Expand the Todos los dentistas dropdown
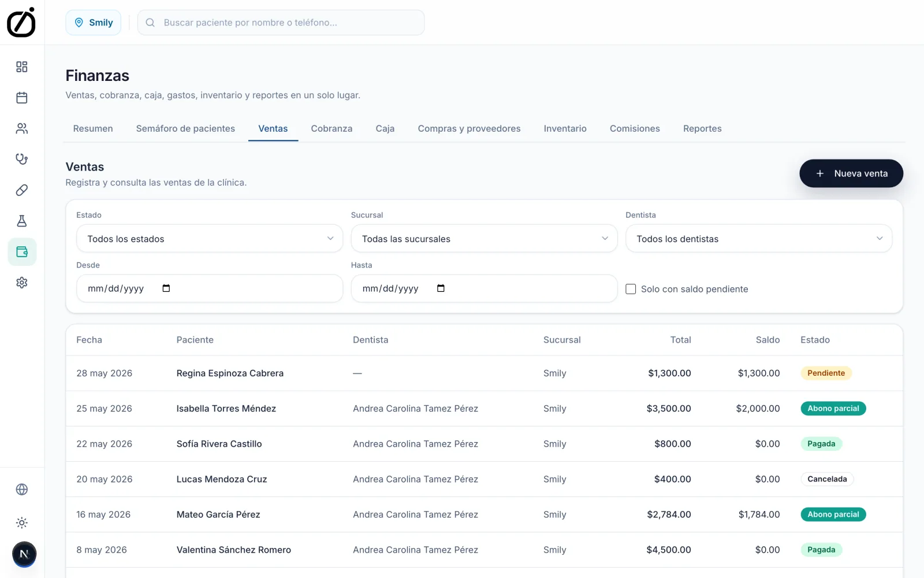 click(x=759, y=239)
